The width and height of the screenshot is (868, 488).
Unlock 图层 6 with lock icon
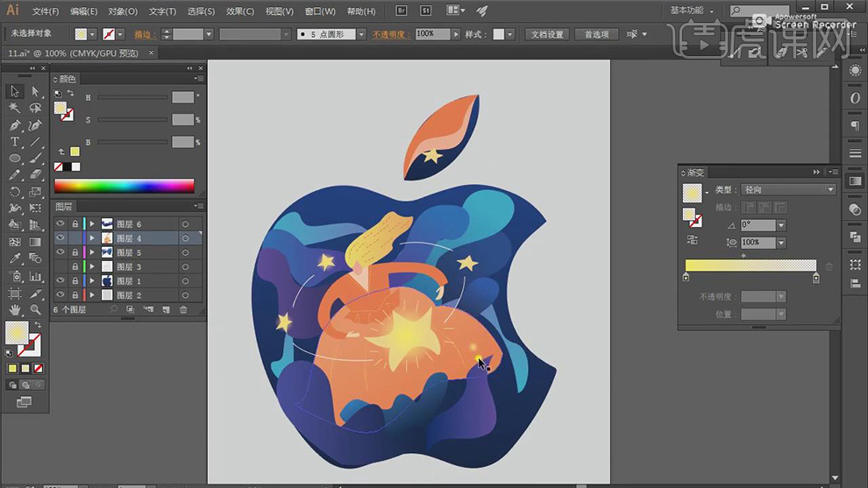tap(75, 223)
